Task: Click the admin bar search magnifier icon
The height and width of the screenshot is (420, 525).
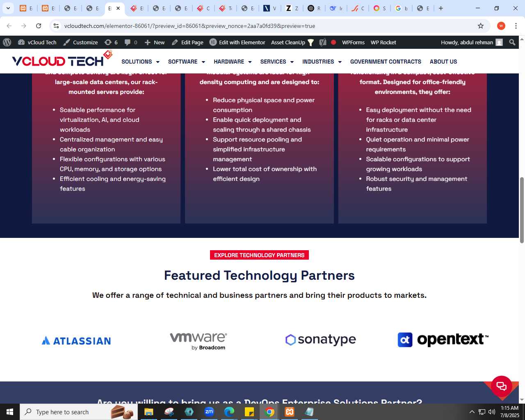Action: click(512, 42)
